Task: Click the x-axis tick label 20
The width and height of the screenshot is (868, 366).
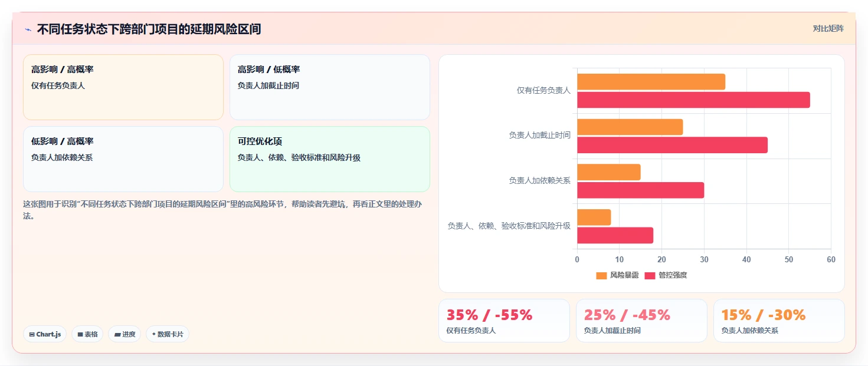Action: point(661,259)
